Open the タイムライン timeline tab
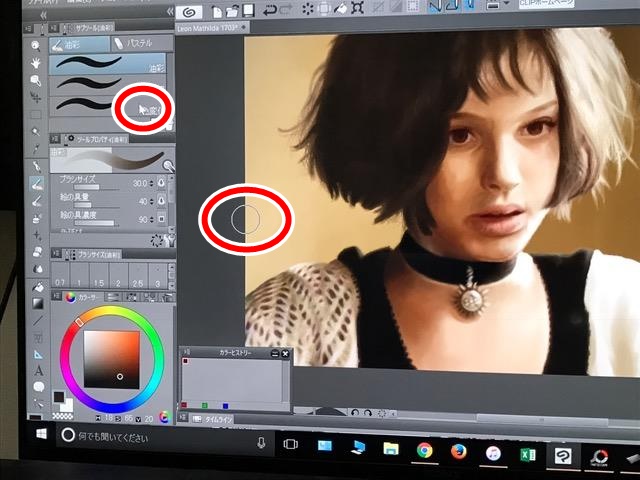The width and height of the screenshot is (640, 480). [x=212, y=419]
